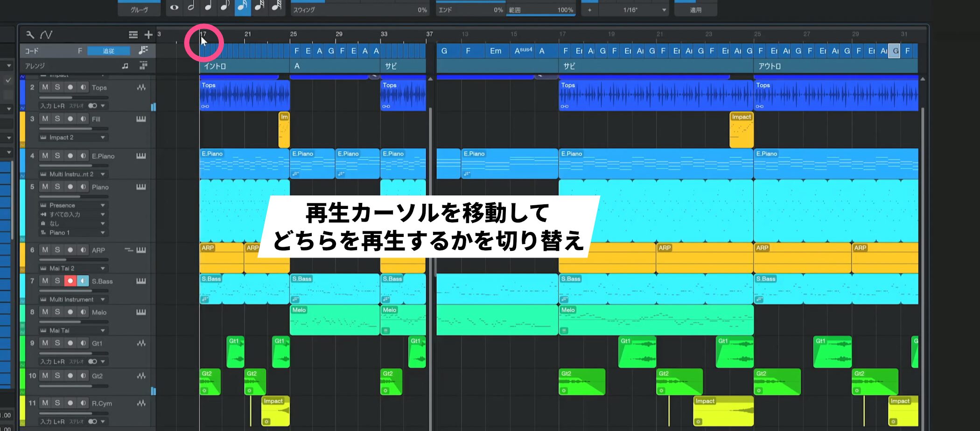Screen dimensions: 980x431
Task: Mute the Tops track
Action: [x=45, y=87]
